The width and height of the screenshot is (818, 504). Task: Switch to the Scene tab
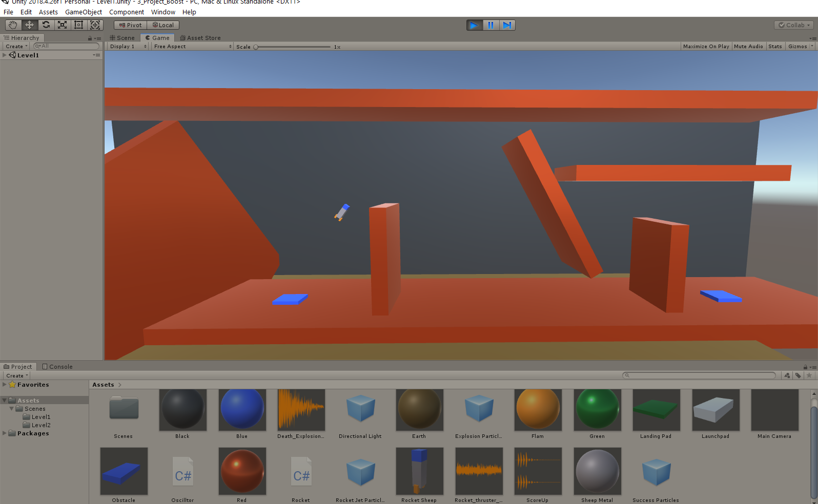pyautogui.click(x=122, y=37)
